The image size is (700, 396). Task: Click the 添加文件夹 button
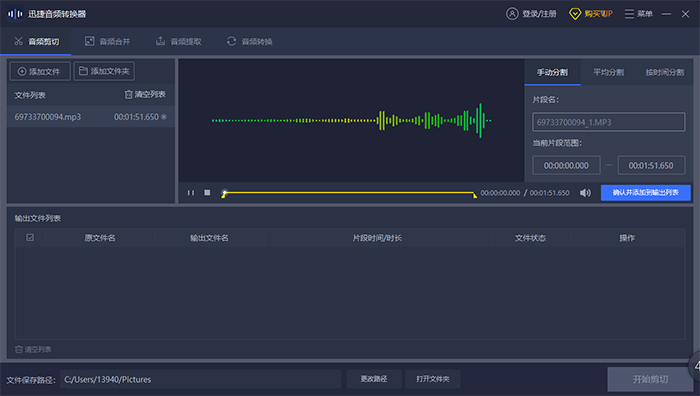coord(104,71)
